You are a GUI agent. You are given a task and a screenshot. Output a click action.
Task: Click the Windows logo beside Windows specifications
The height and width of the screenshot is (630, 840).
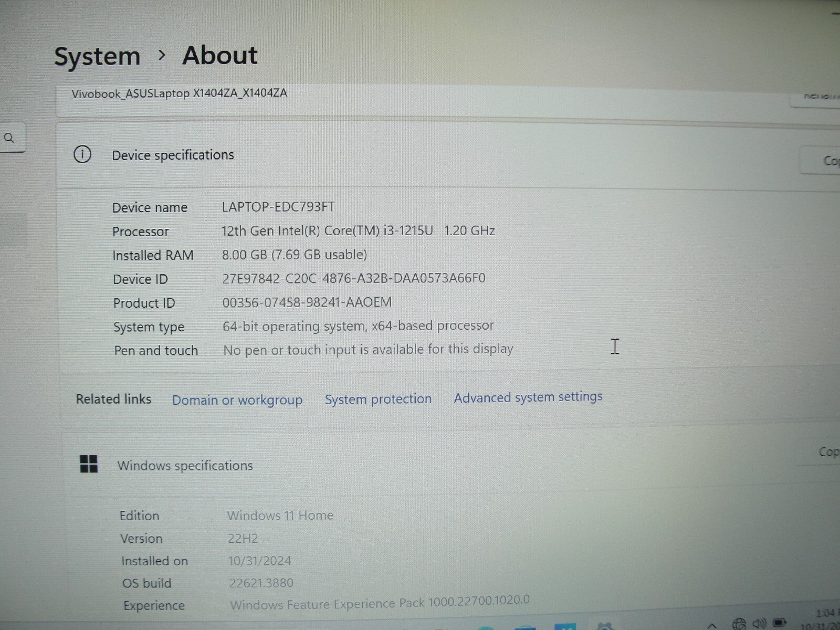[89, 464]
